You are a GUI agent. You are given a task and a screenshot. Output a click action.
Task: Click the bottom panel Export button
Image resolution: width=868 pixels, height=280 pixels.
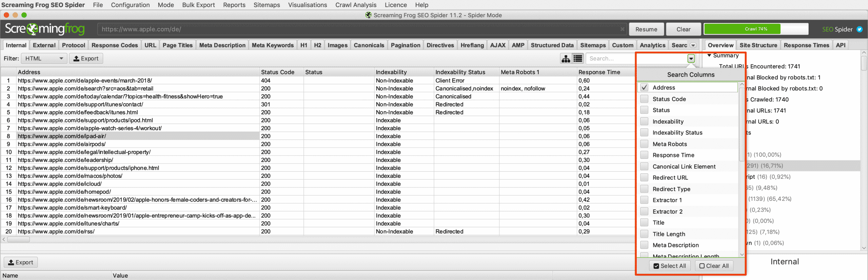tap(21, 262)
